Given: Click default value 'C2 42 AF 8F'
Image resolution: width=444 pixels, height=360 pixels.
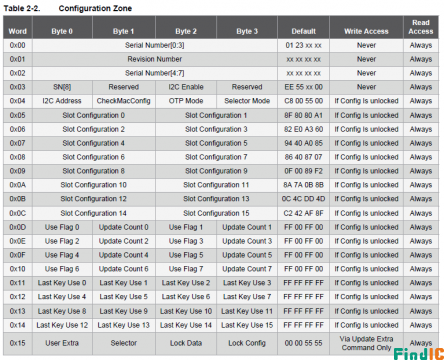Looking at the screenshot, I should coord(303,213).
